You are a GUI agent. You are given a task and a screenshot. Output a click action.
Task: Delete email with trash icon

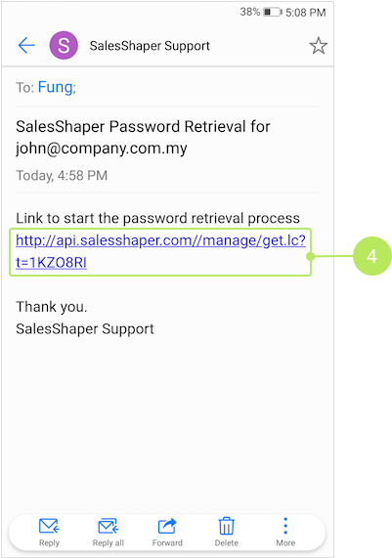pos(227,526)
